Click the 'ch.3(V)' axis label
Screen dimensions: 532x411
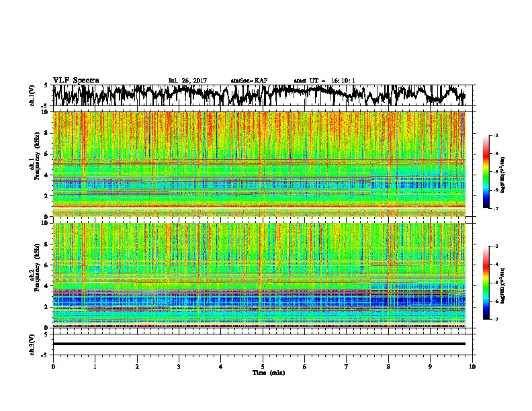click(32, 345)
